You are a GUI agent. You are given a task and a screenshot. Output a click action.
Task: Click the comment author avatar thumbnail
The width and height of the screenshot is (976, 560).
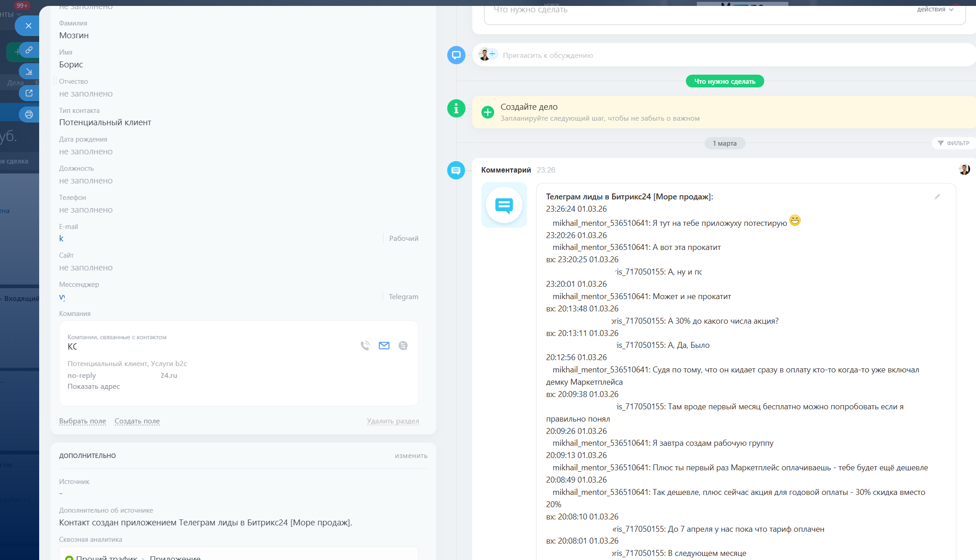pyautogui.click(x=964, y=169)
